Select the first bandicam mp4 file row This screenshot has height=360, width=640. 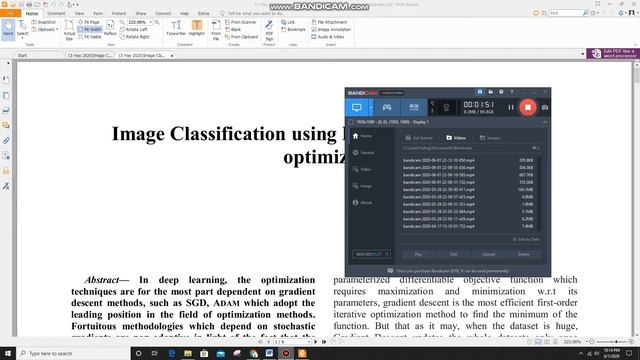pyautogui.click(x=468, y=160)
